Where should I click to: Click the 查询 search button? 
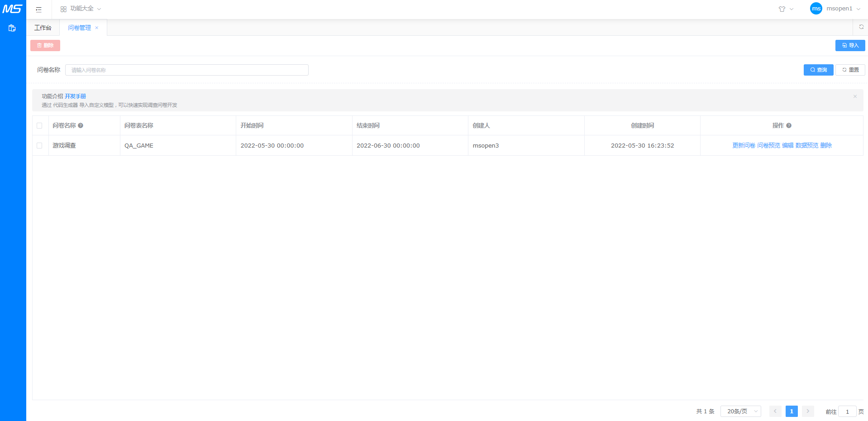(x=818, y=70)
